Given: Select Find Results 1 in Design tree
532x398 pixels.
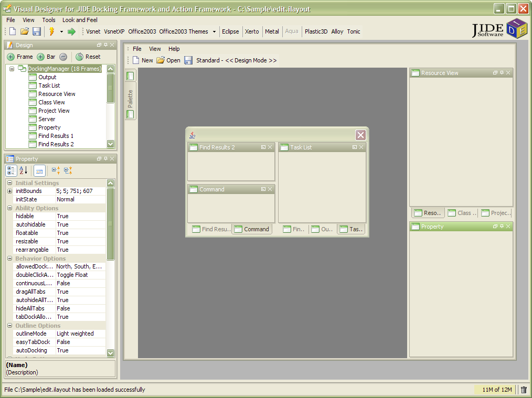Looking at the screenshot, I should click(51, 136).
